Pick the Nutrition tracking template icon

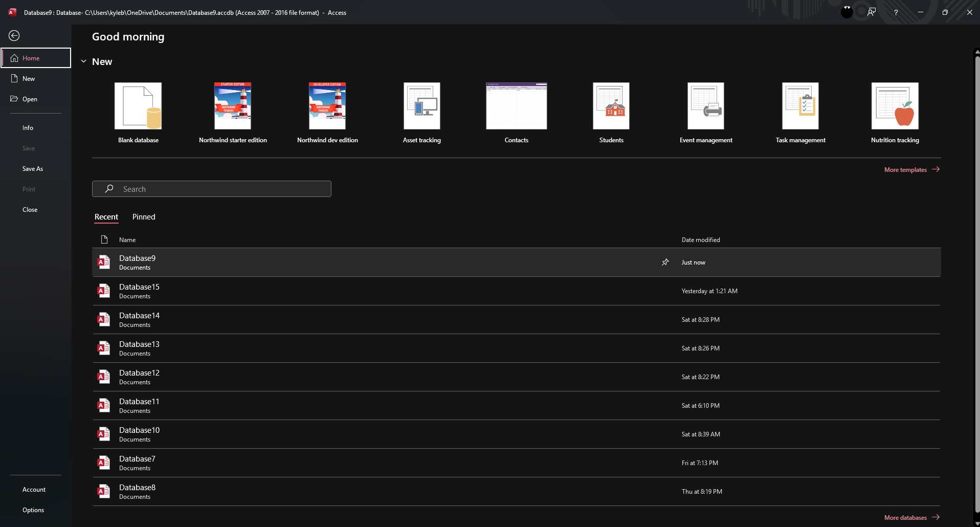click(895, 106)
